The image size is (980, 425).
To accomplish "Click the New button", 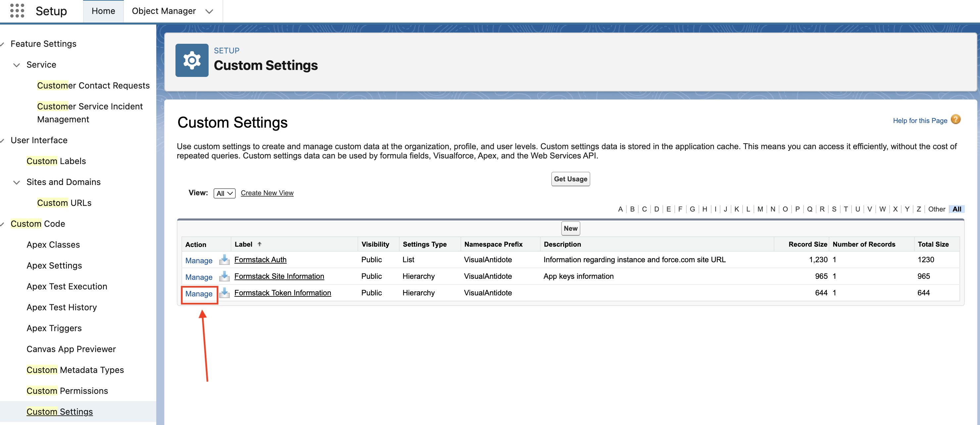I will point(570,228).
